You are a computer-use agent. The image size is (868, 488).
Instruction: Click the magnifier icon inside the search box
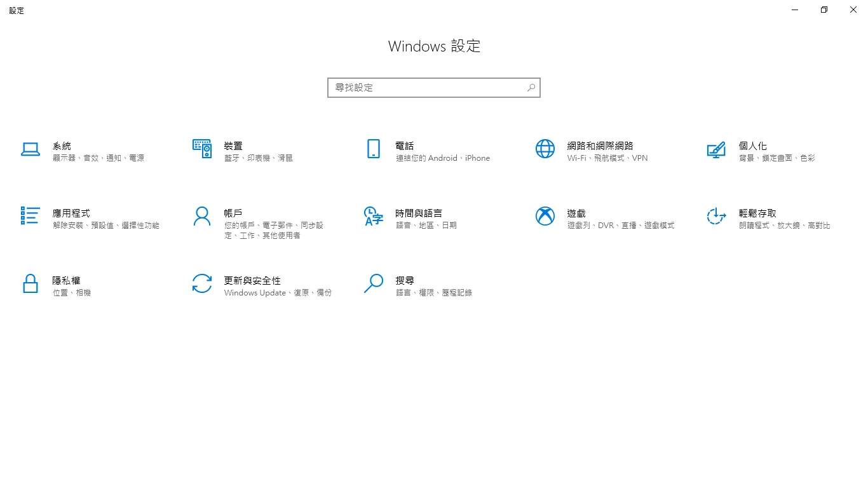tap(531, 88)
